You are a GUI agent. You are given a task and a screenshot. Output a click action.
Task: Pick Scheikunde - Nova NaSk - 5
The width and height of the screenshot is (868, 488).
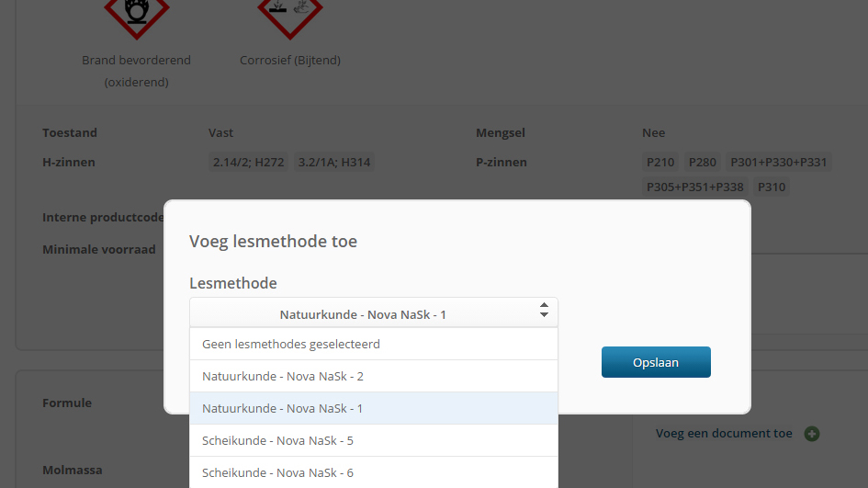[x=374, y=440]
